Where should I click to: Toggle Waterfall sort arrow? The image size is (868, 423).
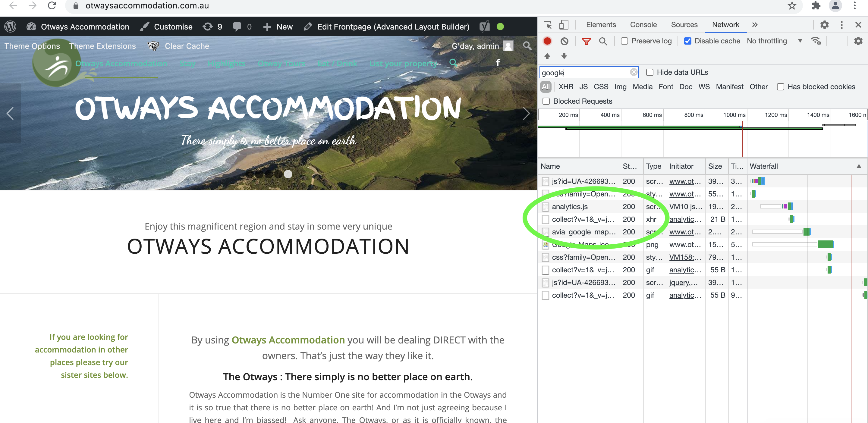point(859,166)
